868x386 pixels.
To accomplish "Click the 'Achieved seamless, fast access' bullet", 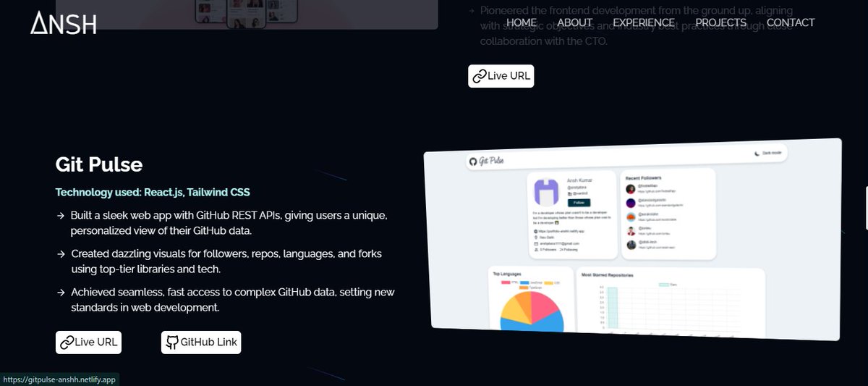I will click(x=226, y=300).
